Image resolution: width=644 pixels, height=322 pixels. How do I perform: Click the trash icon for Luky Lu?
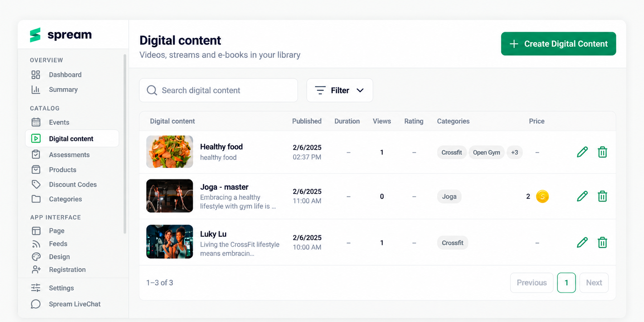pos(602,242)
